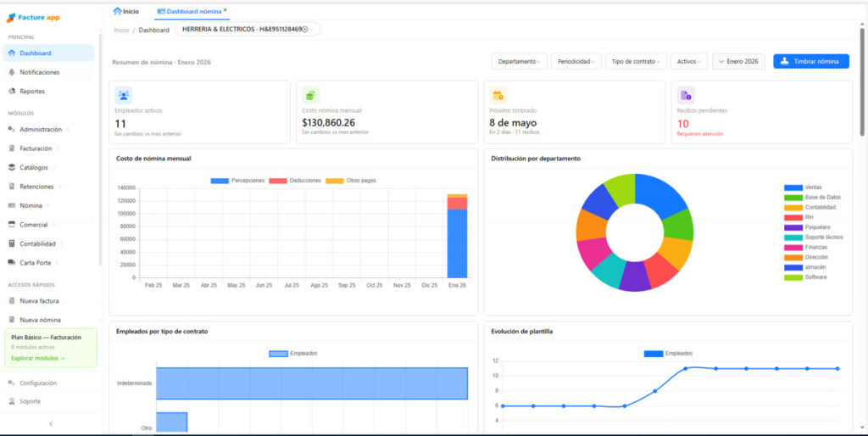This screenshot has width=868, height=436.
Task: Click the Timbrar nómina button
Action: pos(811,61)
